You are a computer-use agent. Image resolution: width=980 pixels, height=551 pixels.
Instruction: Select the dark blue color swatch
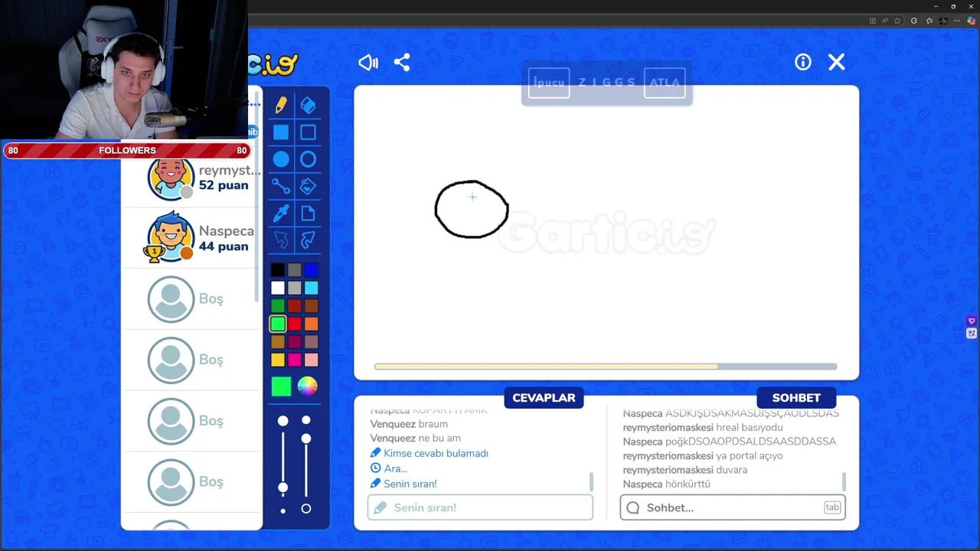click(x=312, y=270)
